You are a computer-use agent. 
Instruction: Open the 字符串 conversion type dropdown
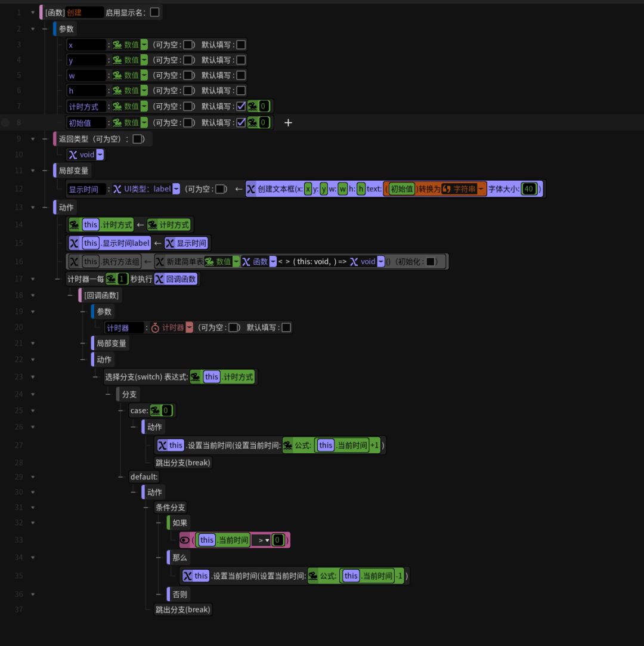pyautogui.click(x=481, y=188)
